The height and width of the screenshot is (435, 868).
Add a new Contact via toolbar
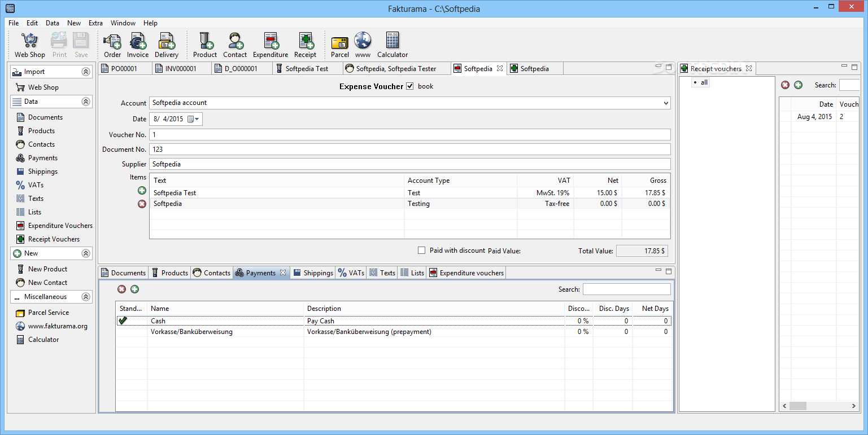pyautogui.click(x=235, y=45)
